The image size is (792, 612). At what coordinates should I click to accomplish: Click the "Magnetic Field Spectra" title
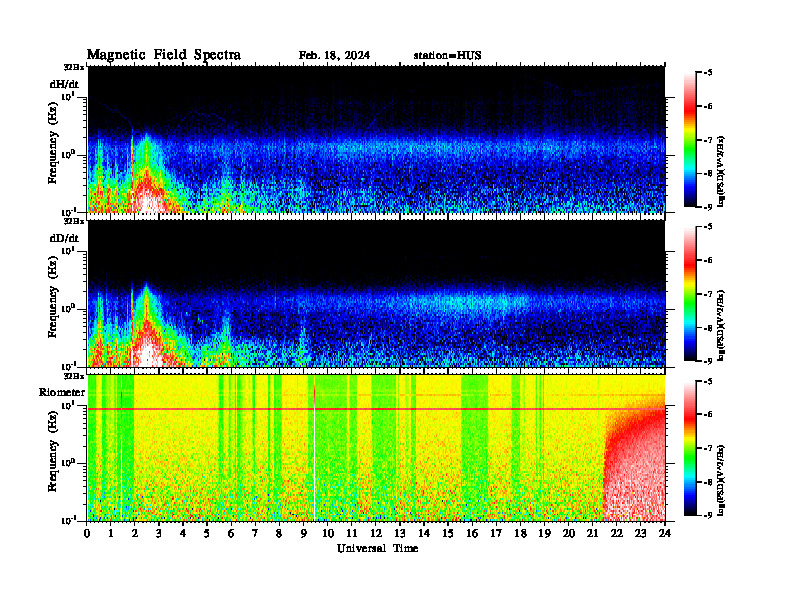tap(164, 55)
